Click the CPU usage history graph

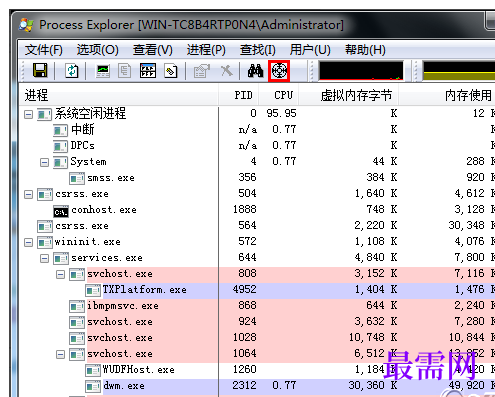click(x=361, y=70)
